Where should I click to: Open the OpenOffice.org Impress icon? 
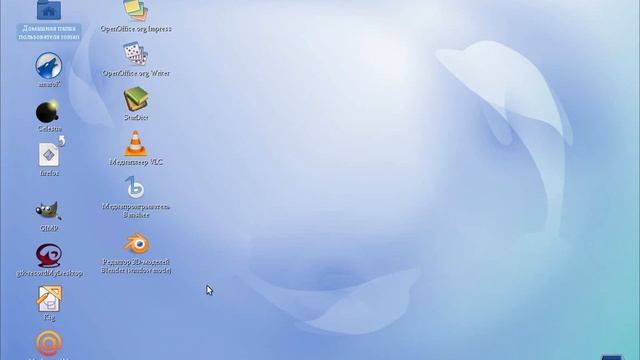[x=136, y=11]
